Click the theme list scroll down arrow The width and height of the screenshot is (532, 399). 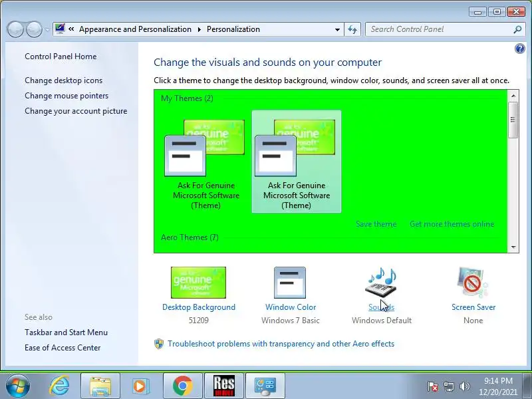(513, 247)
